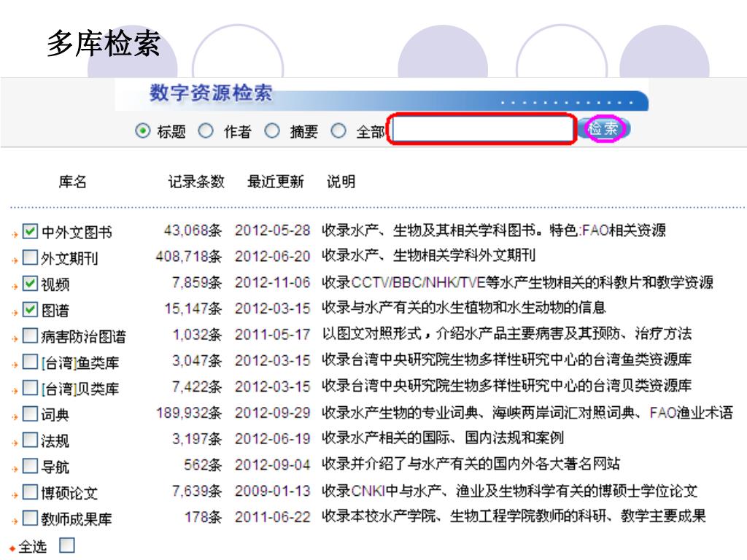Select the 标题 radio button
This screenshot has height=560, width=747.
142,131
